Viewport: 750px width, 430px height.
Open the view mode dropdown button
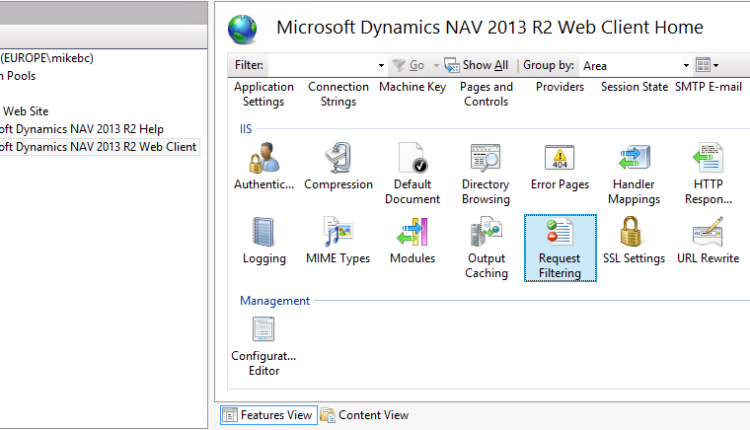[x=707, y=65]
